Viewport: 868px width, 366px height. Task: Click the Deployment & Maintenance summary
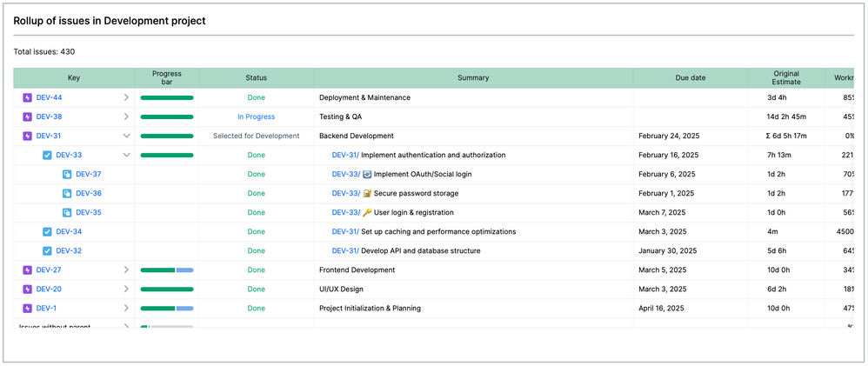point(364,97)
